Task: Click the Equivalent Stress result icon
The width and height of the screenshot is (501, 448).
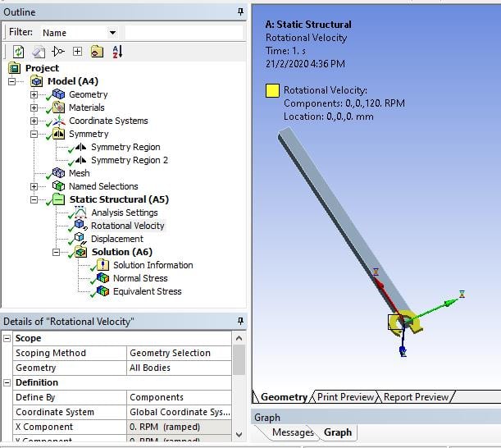Action: click(x=102, y=291)
